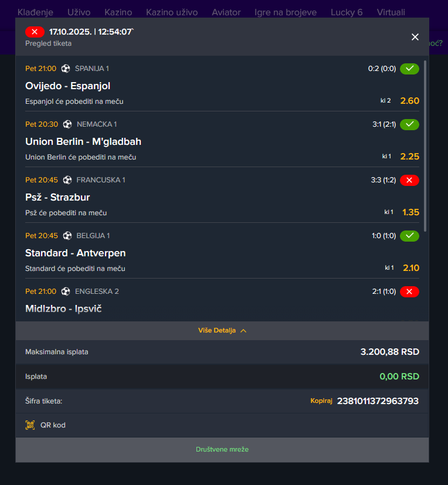This screenshot has width=448, height=485.
Task: Click soccer ball icon next to ŠPANIJA 1
Action: click(66, 69)
